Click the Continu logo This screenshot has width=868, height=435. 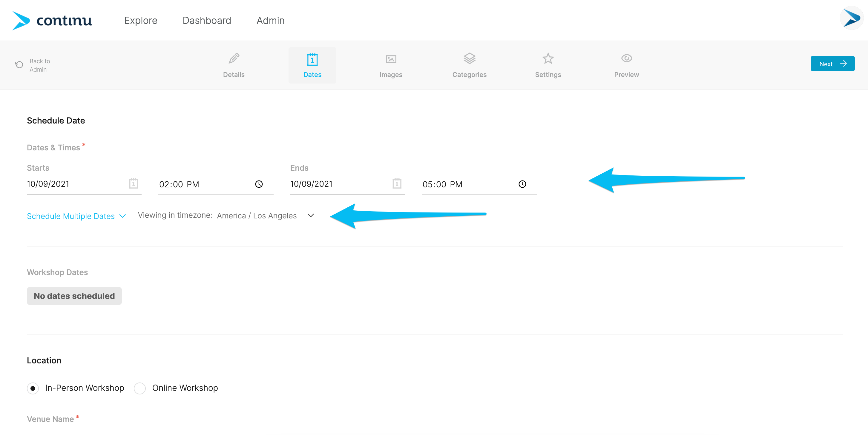(x=52, y=20)
